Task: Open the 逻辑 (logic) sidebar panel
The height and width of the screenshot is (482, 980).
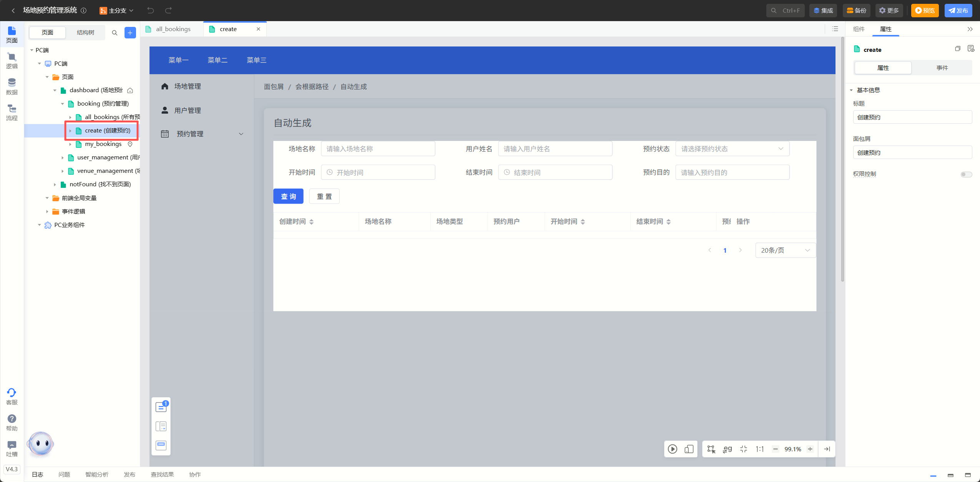Action: pyautogui.click(x=12, y=61)
